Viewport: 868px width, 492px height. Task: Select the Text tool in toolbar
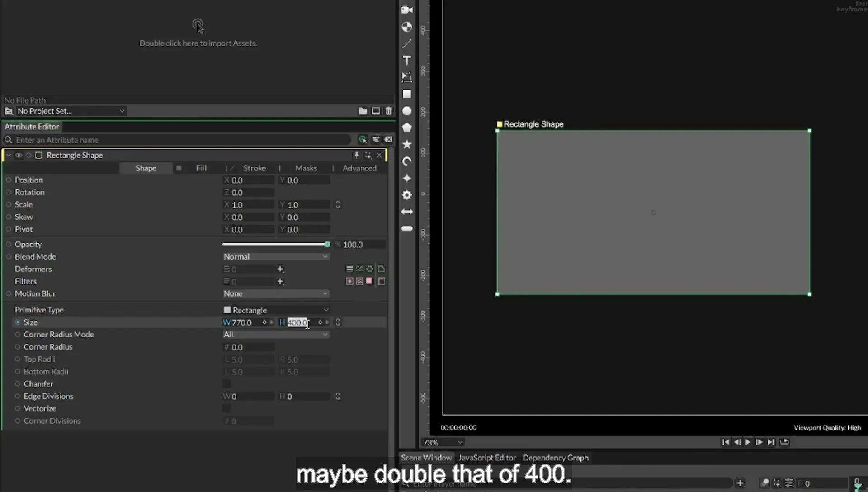click(x=407, y=60)
